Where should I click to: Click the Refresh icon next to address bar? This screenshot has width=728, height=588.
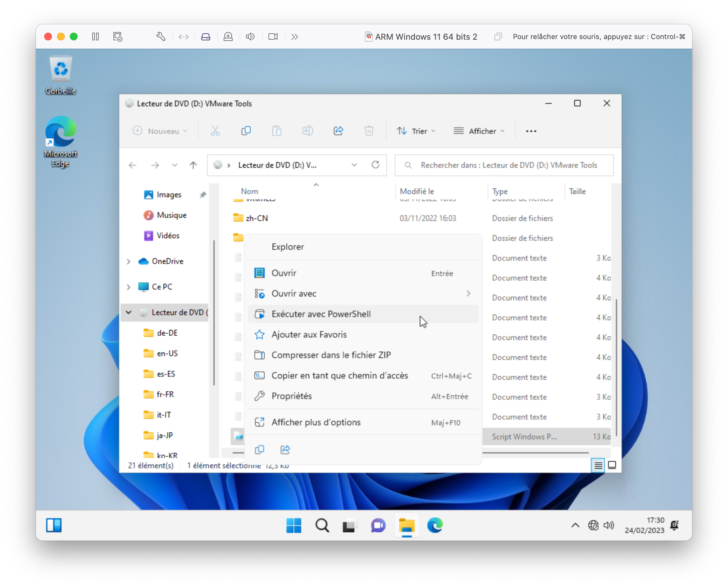coord(376,165)
